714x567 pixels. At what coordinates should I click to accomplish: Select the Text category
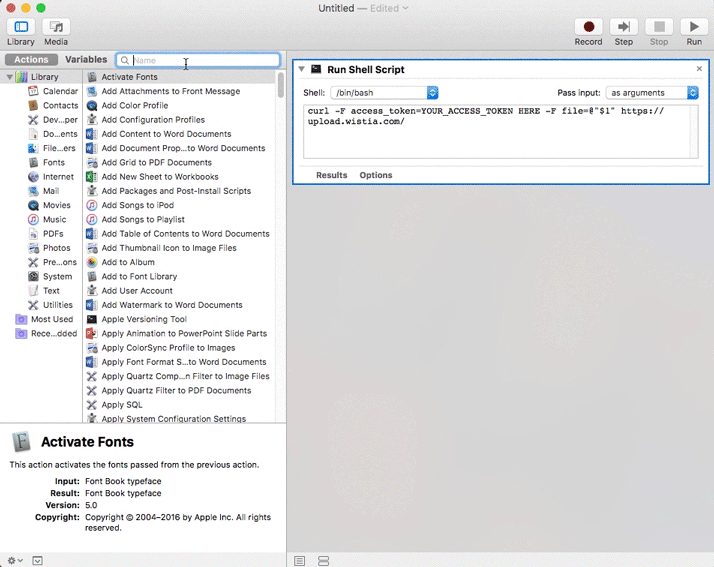point(44,291)
